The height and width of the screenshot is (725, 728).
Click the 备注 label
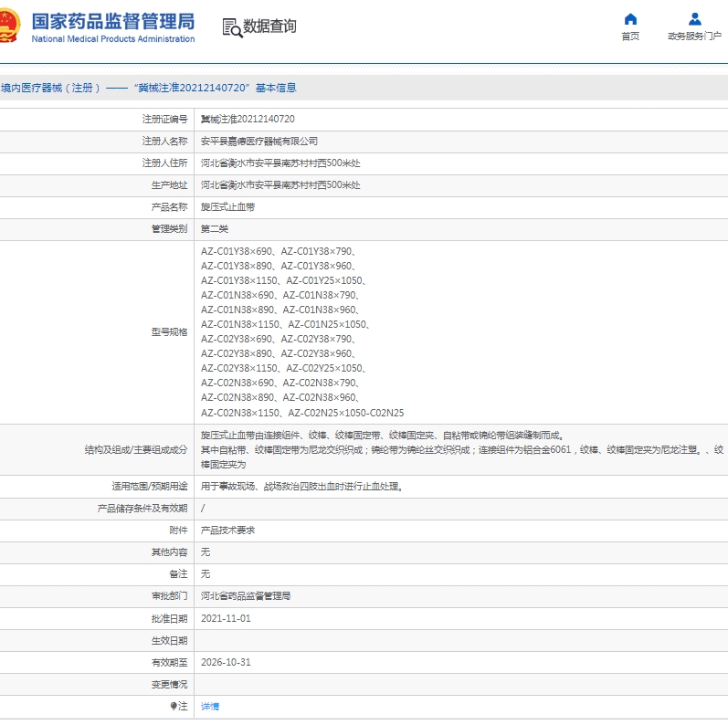pyautogui.click(x=179, y=574)
